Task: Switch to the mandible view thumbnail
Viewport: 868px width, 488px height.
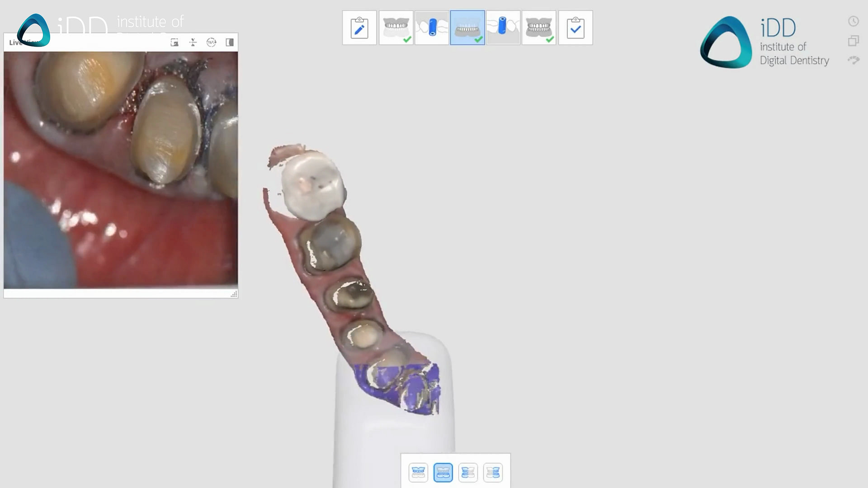Action: coord(443,472)
